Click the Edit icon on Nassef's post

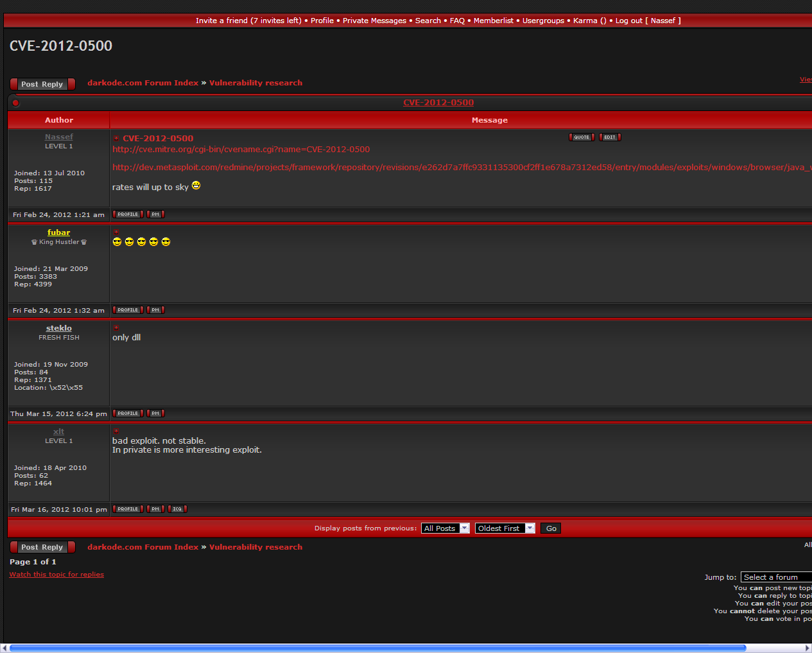pyautogui.click(x=610, y=137)
